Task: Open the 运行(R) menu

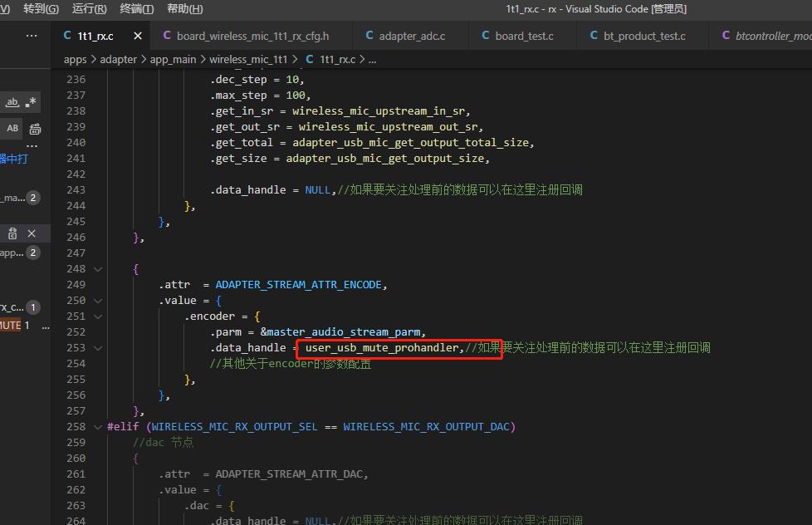Action: 89,9
